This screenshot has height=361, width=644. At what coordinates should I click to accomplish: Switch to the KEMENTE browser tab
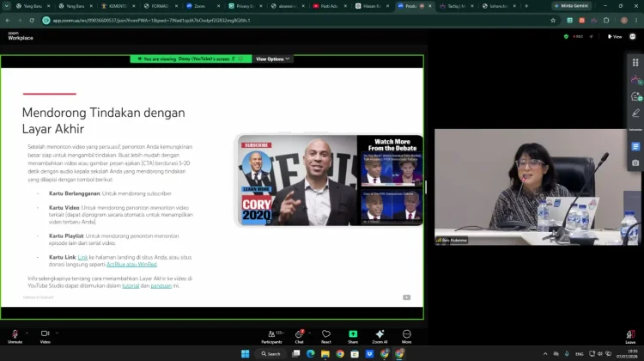pyautogui.click(x=118, y=6)
